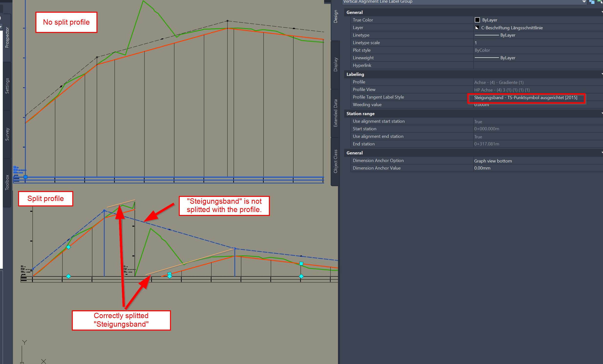Switch to the Settings tab
The height and width of the screenshot is (364, 603).
pos(7,86)
